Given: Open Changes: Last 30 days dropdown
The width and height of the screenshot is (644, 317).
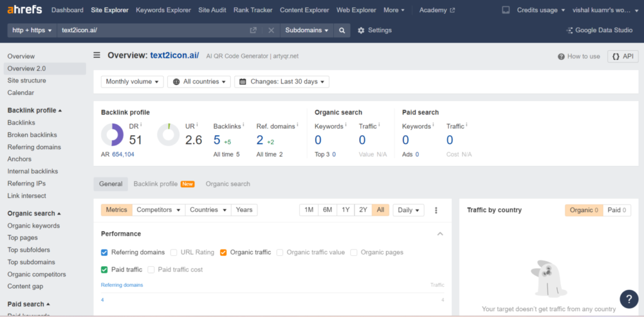Looking at the screenshot, I should pos(282,82).
